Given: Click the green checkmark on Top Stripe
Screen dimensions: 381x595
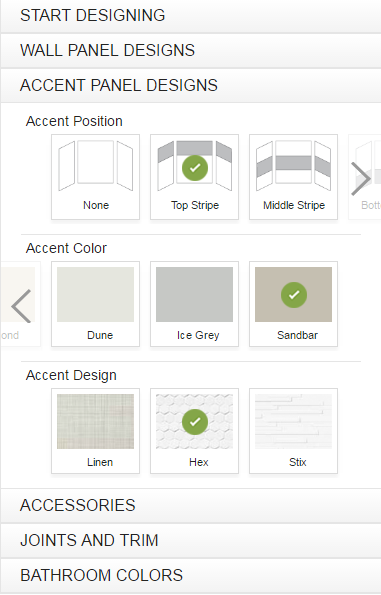Looking at the screenshot, I should click(195, 168).
